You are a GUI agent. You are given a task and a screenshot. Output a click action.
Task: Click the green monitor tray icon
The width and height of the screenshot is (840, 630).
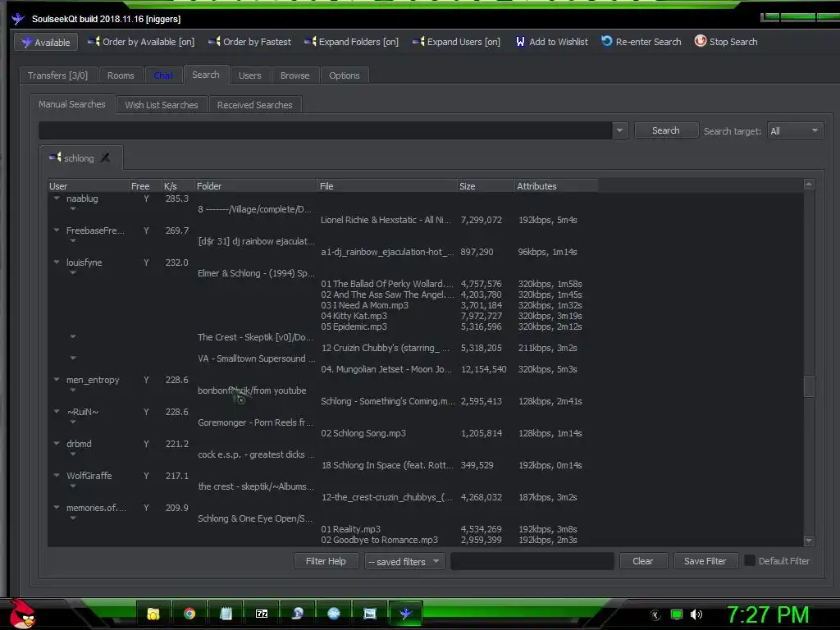[677, 614]
